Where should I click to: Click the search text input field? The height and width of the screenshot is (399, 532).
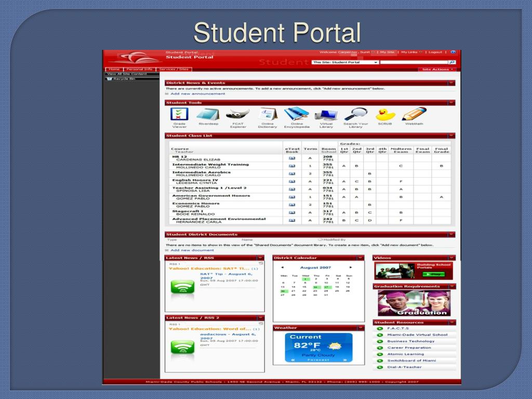(414, 62)
